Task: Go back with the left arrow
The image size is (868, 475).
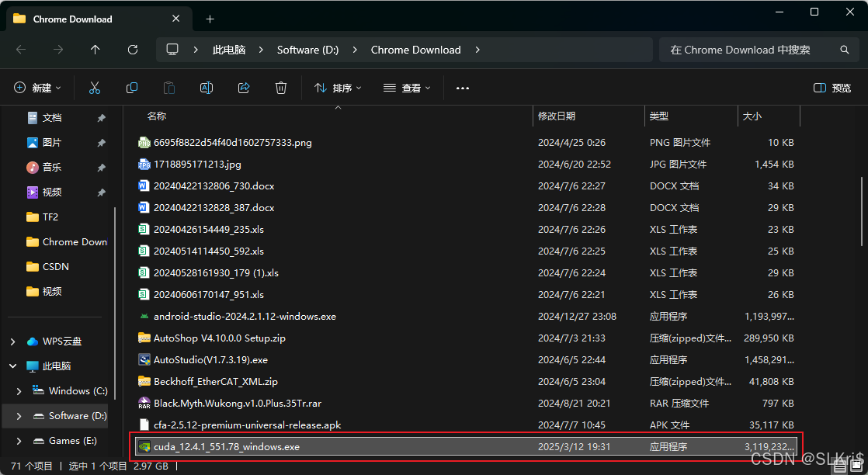Action: click(21, 50)
